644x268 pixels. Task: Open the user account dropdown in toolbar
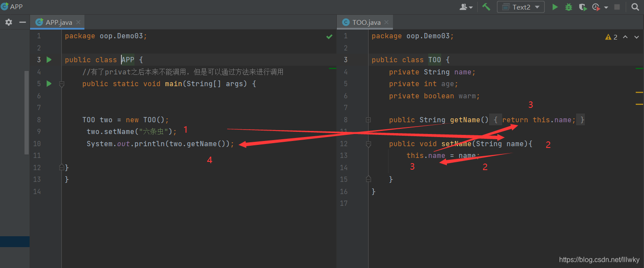point(466,7)
